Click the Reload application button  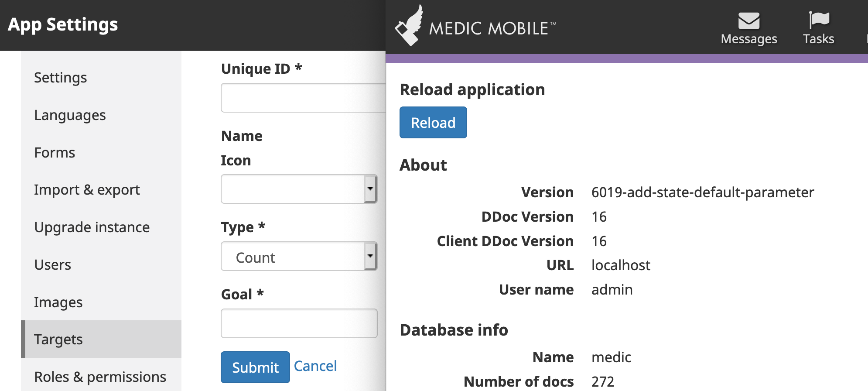tap(433, 123)
